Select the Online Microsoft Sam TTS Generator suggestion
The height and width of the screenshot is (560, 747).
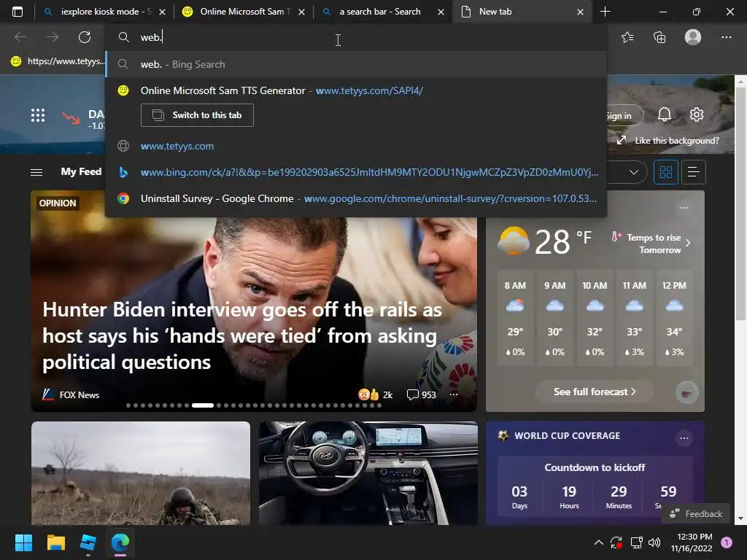355,90
